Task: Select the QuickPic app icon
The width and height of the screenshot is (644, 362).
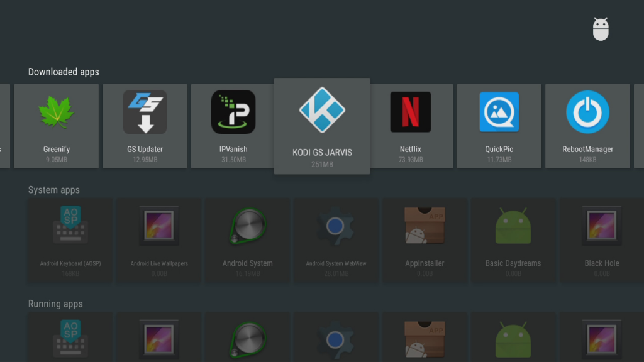Action: pos(499,112)
